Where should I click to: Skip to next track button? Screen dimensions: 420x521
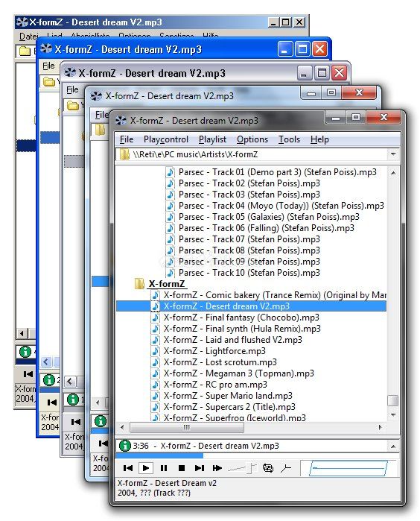click(x=200, y=468)
